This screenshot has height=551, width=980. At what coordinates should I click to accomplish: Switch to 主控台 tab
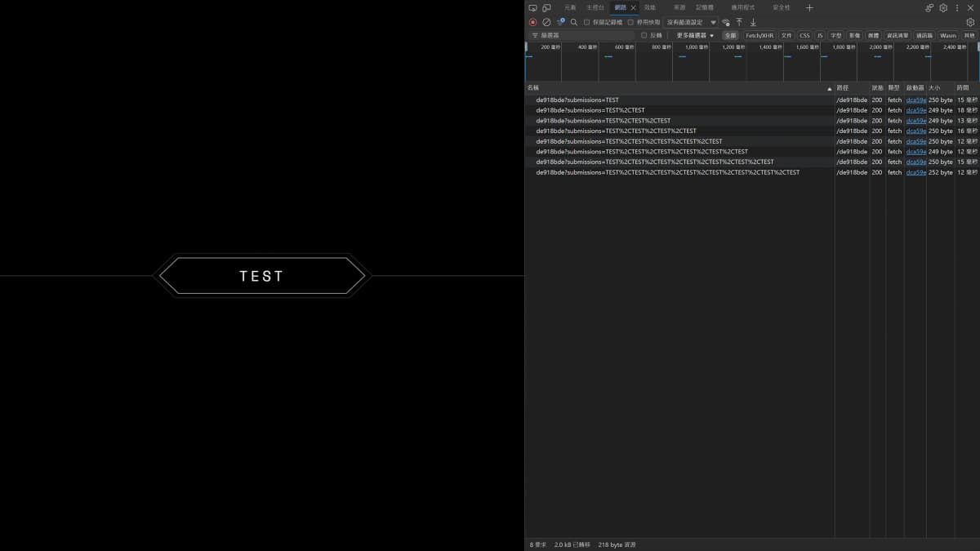(595, 7)
